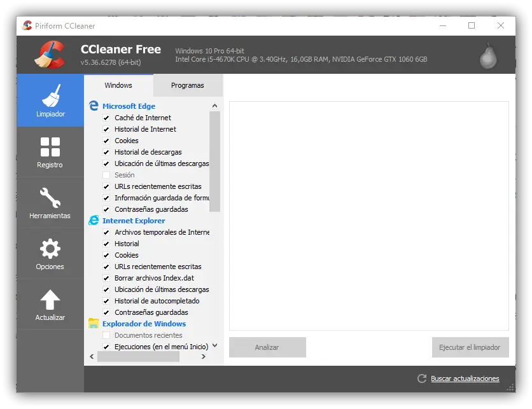Enable the Sesión checkbox
Viewport: 532px width, 409px height.
106,175
